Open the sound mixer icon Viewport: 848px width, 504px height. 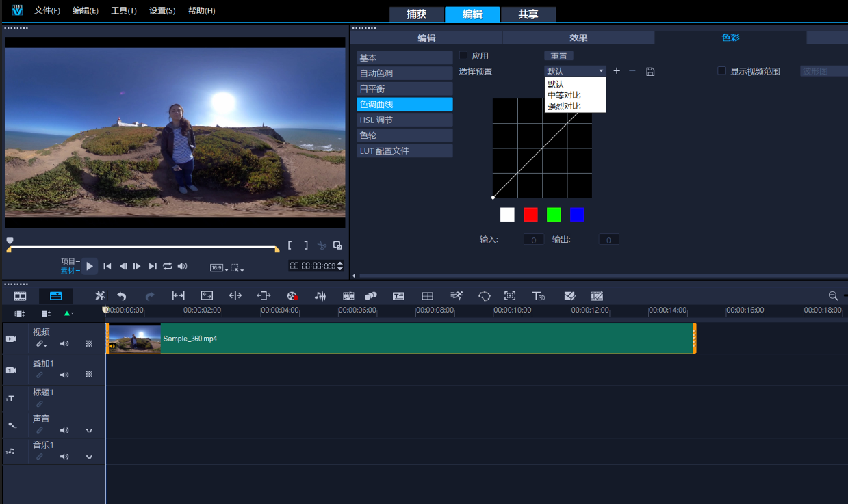(x=320, y=296)
